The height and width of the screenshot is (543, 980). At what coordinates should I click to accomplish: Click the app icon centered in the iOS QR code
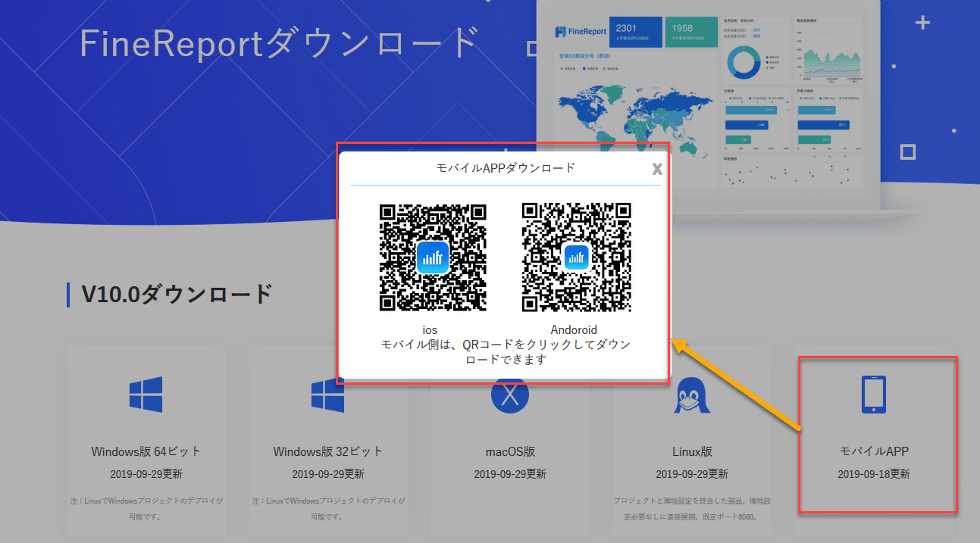coord(433,257)
